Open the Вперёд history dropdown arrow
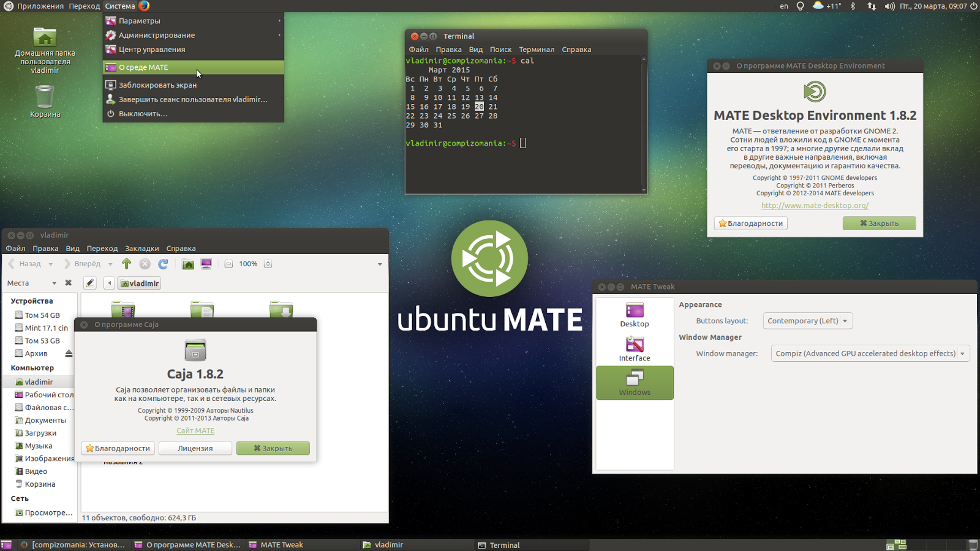 coord(110,264)
